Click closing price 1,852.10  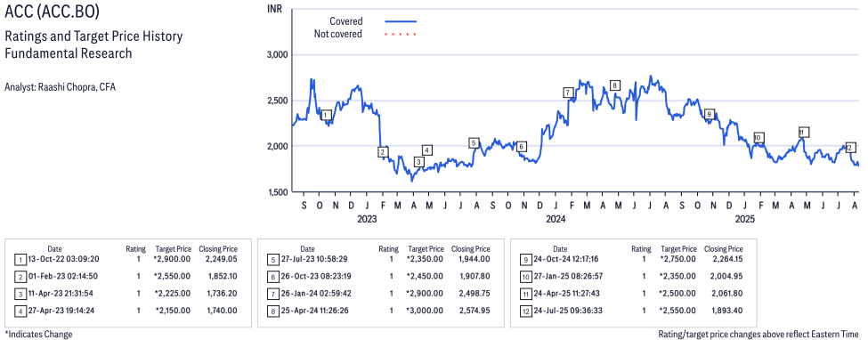pyautogui.click(x=221, y=276)
